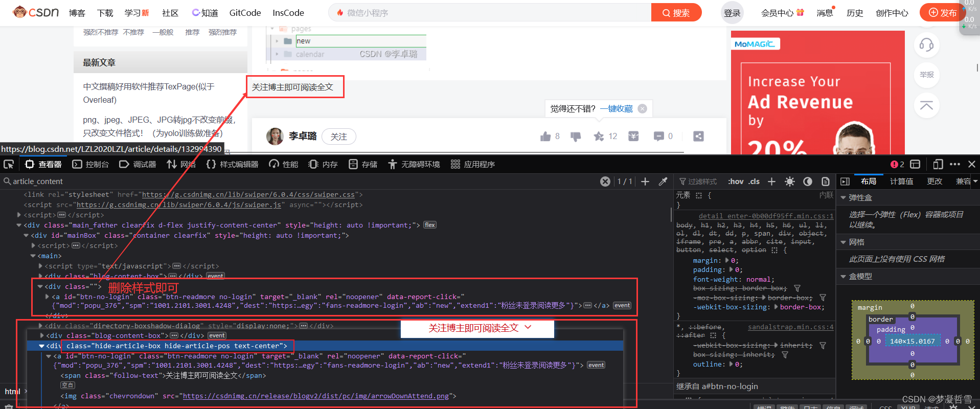
Task: Select the 更改 changes tab
Action: [935, 181]
